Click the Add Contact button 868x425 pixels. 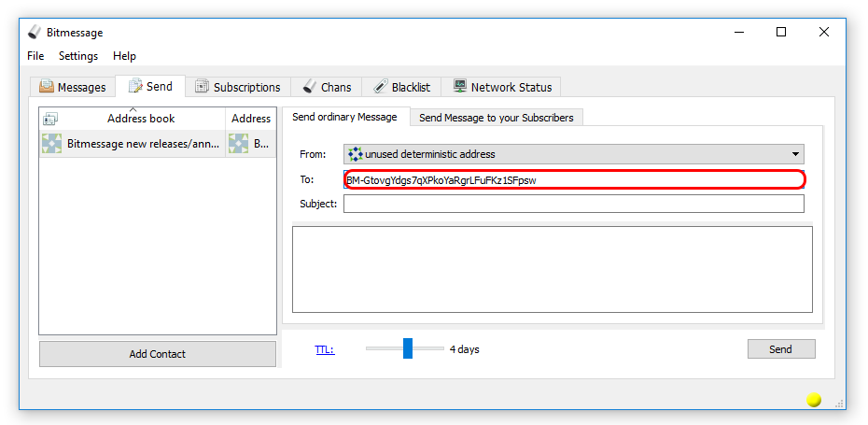click(x=157, y=353)
